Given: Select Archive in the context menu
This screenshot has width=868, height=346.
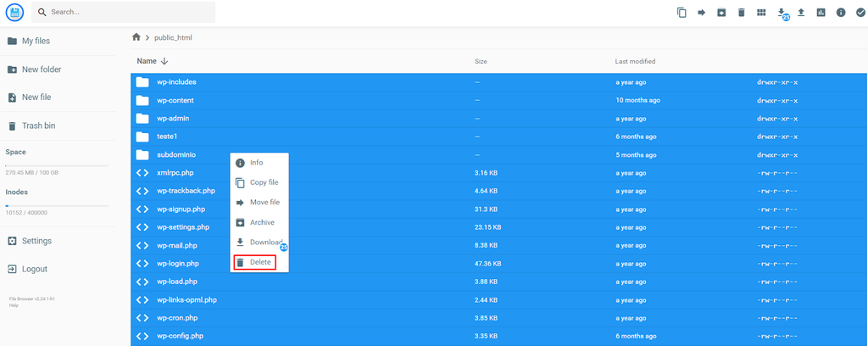Looking at the screenshot, I should [x=259, y=222].
